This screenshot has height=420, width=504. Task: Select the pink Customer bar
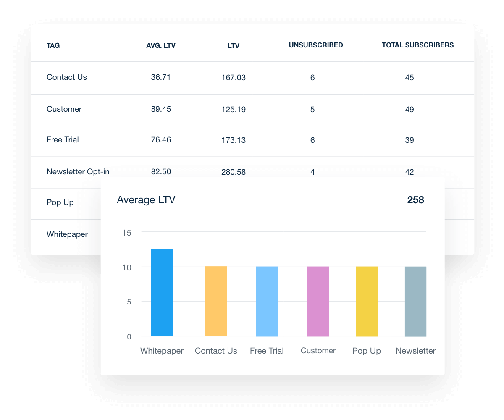click(x=318, y=300)
